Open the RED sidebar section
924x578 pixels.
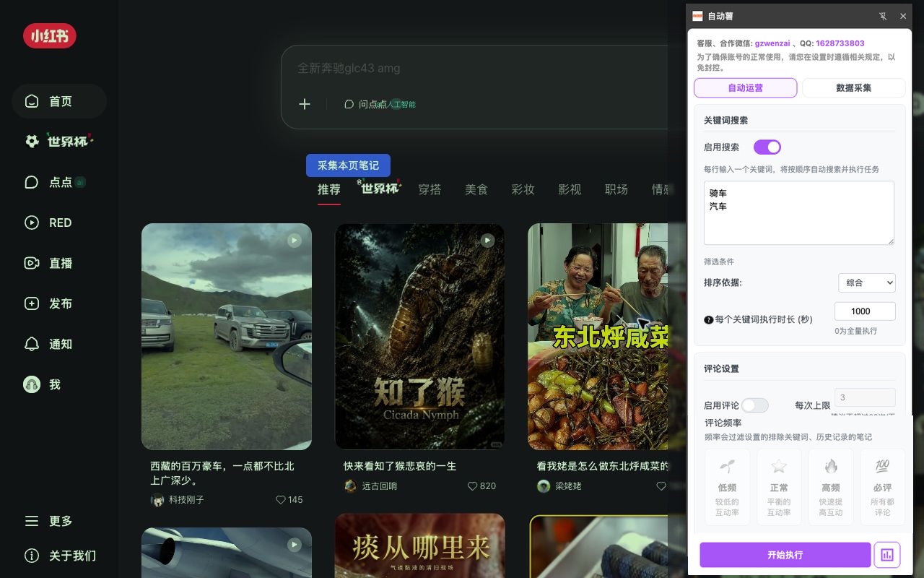59,223
